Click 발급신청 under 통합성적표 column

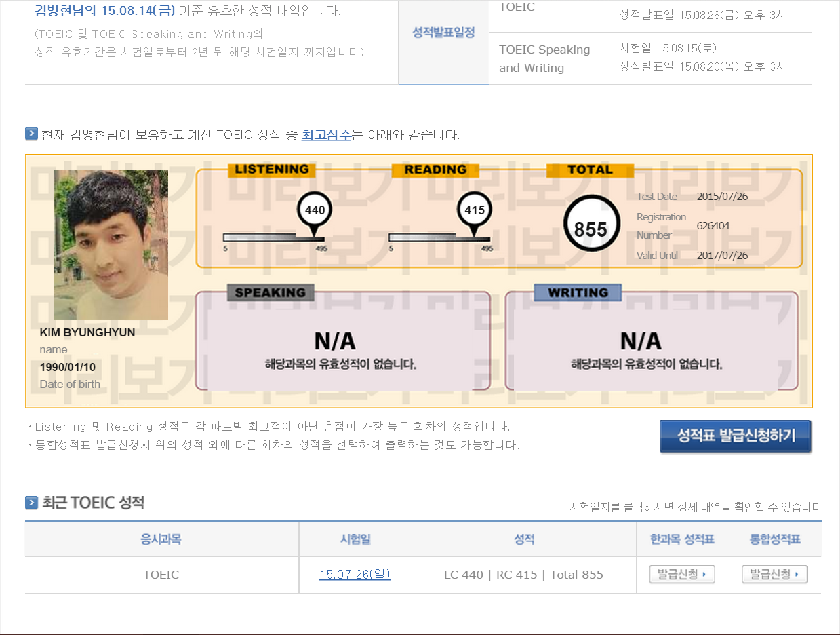point(775,575)
